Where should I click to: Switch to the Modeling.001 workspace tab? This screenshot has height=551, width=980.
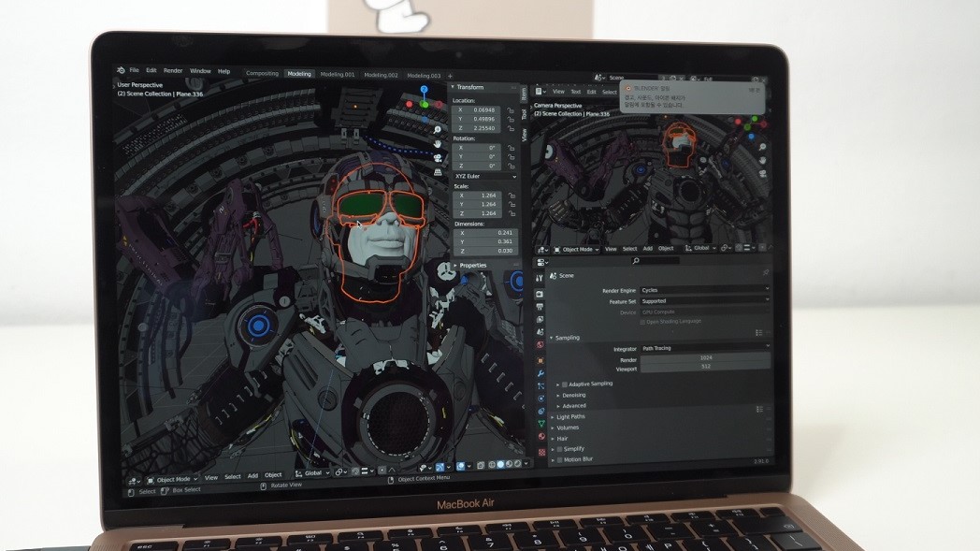[337, 75]
